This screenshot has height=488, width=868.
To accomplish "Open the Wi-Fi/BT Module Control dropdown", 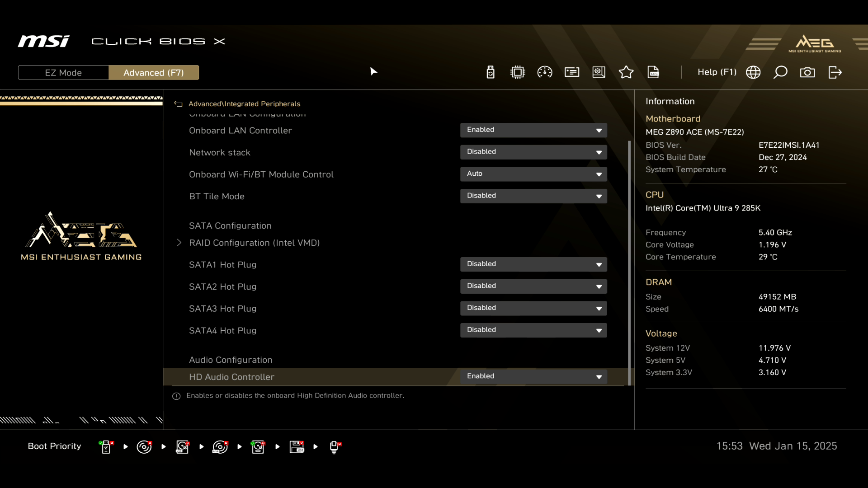I will click(x=533, y=174).
